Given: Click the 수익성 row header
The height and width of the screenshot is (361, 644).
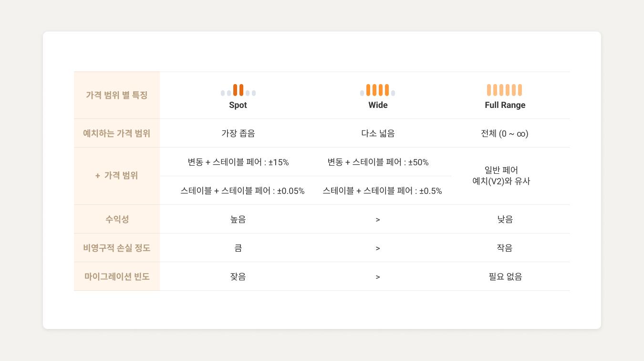Looking at the screenshot, I should click(x=117, y=219).
